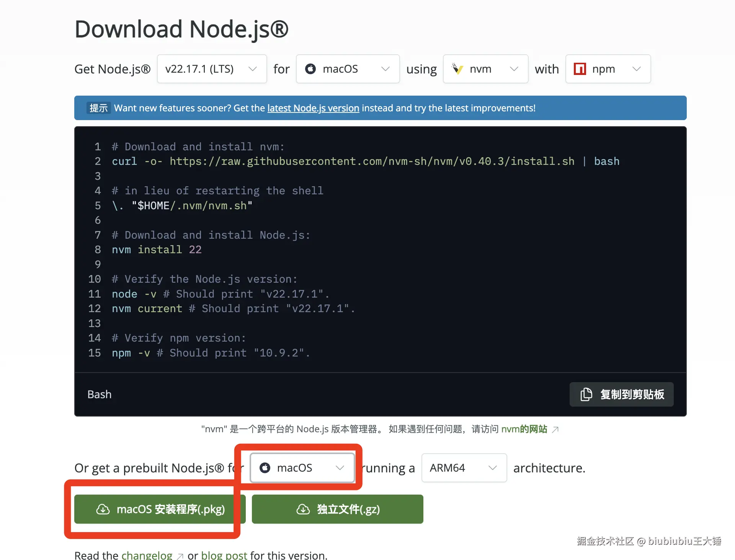Download the macOS 安装程序(.pkg) installer
The width and height of the screenshot is (735, 560).
pos(154,509)
